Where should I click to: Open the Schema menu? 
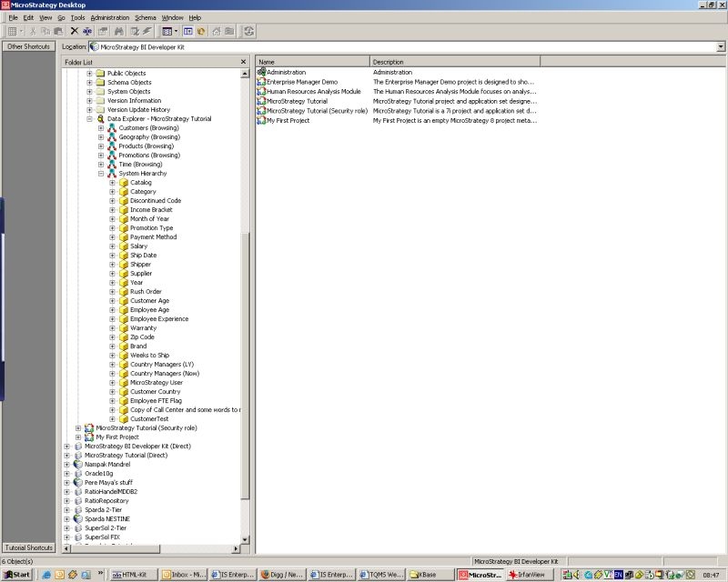[146, 17]
